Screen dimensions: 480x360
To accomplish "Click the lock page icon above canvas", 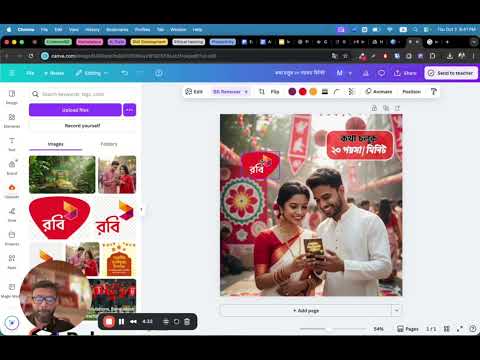I will 374,108.
